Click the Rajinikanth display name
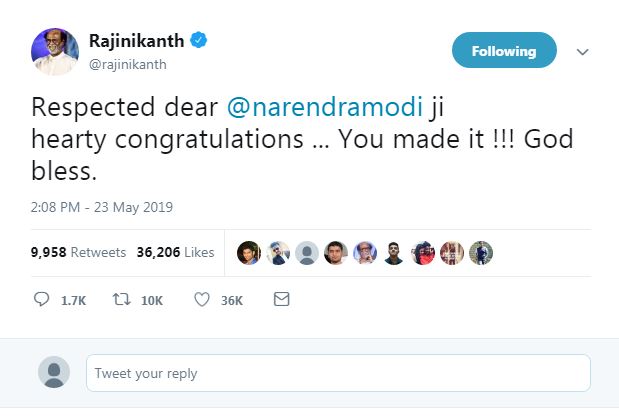619x420 pixels. [x=137, y=42]
